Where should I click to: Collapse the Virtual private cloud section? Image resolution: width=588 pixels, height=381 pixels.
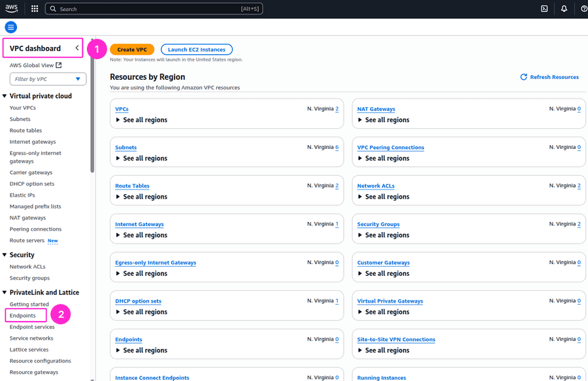pyautogui.click(x=5, y=95)
